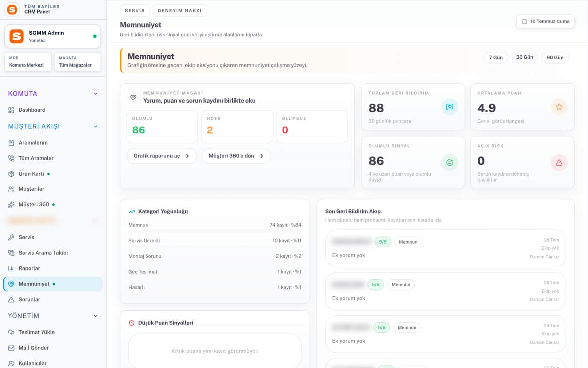Click 'Kritik puanlı yeni kayıt görünmüyor.' text
Image resolution: width=588 pixels, height=368 pixels.
pyautogui.click(x=215, y=351)
